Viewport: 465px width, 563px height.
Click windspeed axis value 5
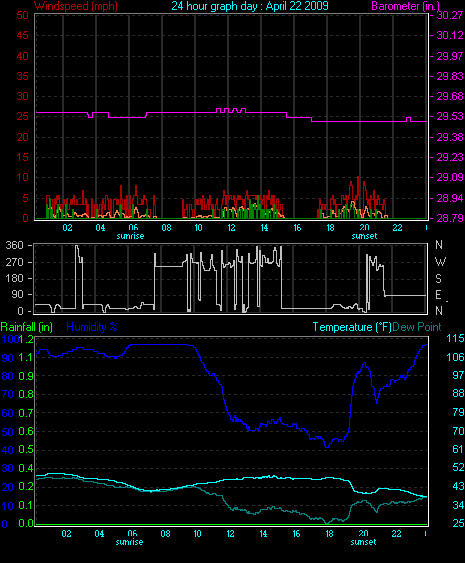(x=25, y=198)
